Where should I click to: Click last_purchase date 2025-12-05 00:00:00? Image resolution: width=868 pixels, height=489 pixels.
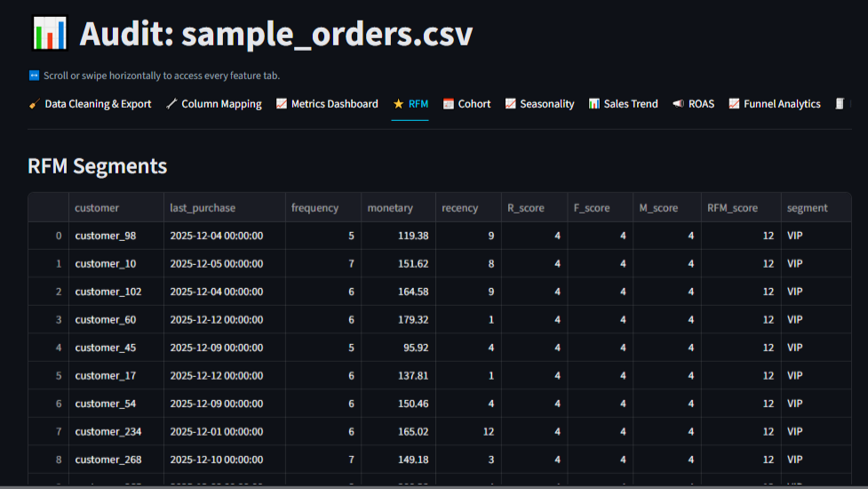(x=225, y=263)
